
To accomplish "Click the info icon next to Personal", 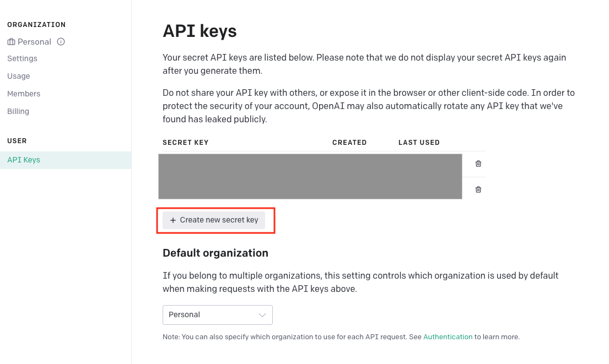I will pos(61,42).
